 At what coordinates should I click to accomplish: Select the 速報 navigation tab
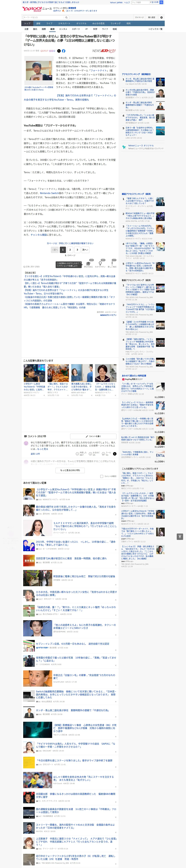coord(38,24)
